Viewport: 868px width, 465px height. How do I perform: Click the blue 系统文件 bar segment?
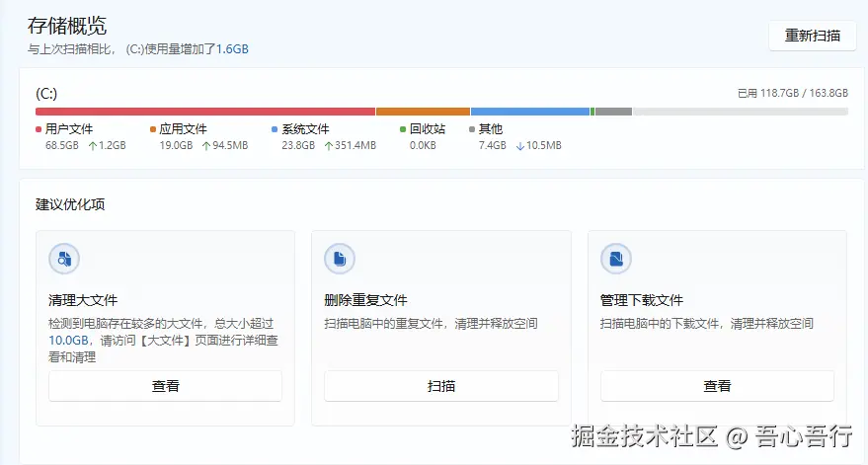[530, 112]
